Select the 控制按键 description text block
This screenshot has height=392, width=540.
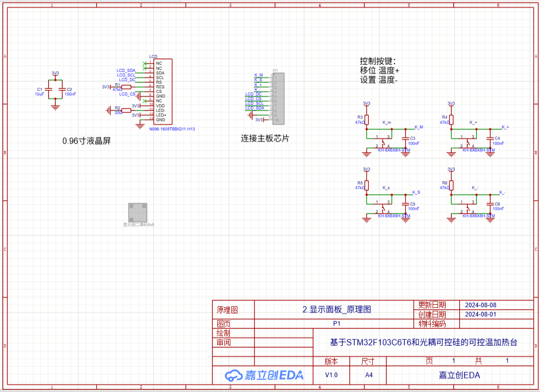coord(380,70)
